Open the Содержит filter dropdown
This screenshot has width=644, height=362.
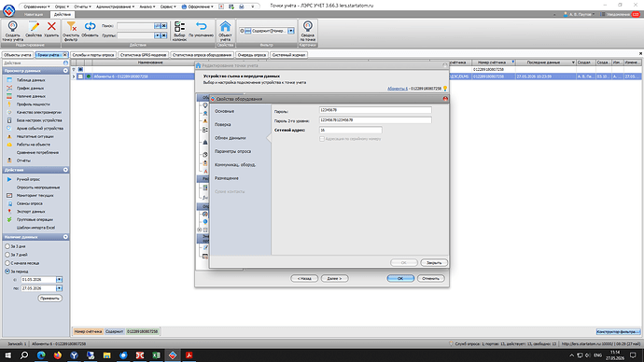point(291,31)
